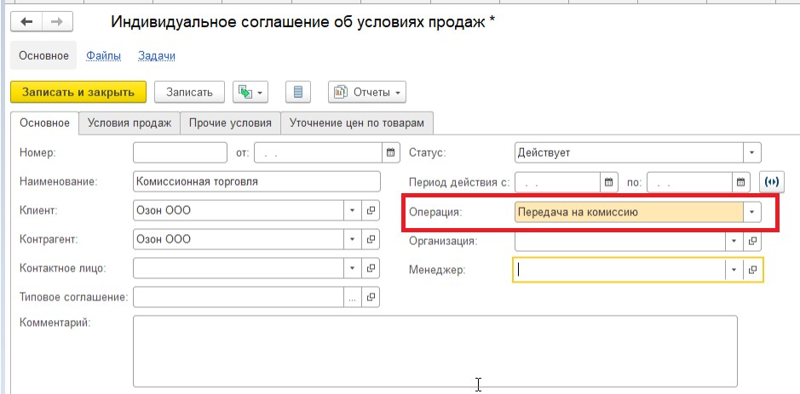
Task: Open the Уточнение цен по товарам tab
Action: [x=357, y=123]
